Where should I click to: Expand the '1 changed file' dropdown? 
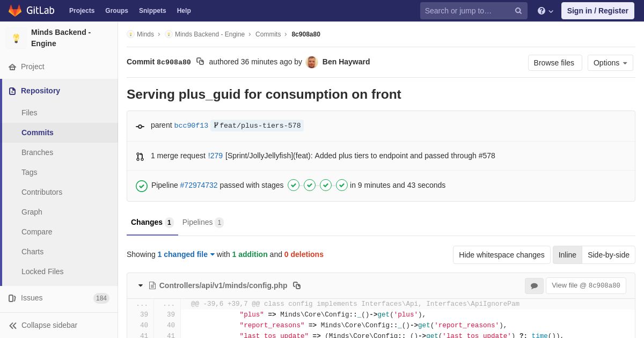pyautogui.click(x=186, y=254)
